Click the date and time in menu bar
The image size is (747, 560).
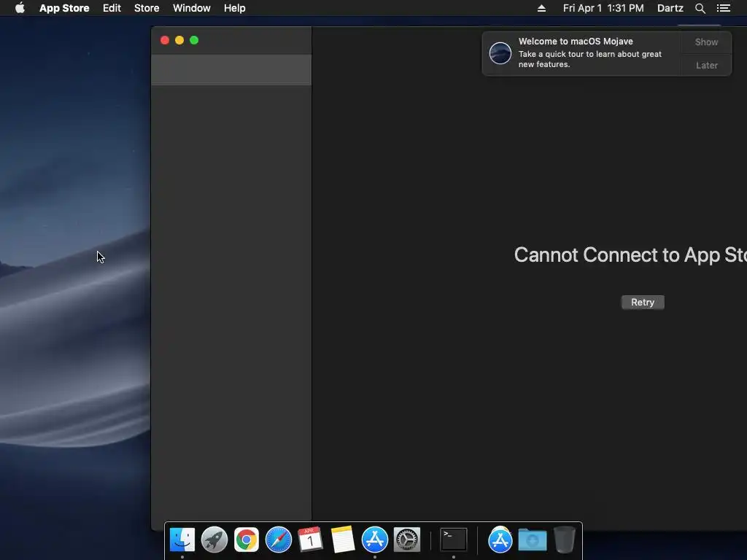coord(603,8)
